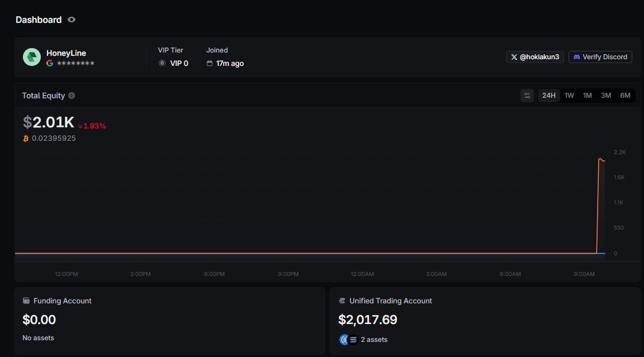Click the Funding Account wallet icon
Screen dimensions: 644x357
(x=26, y=301)
